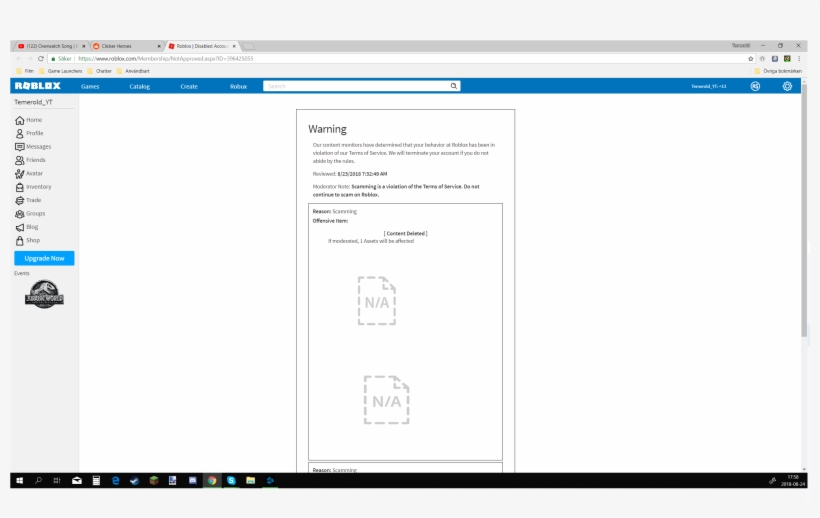
Task: Click the browser back arrow
Action: tap(19, 59)
